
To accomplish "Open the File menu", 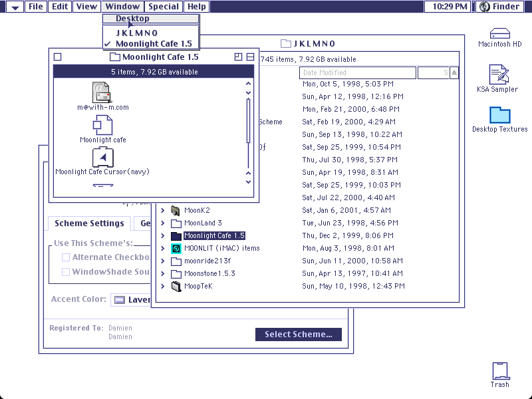I will [36, 7].
